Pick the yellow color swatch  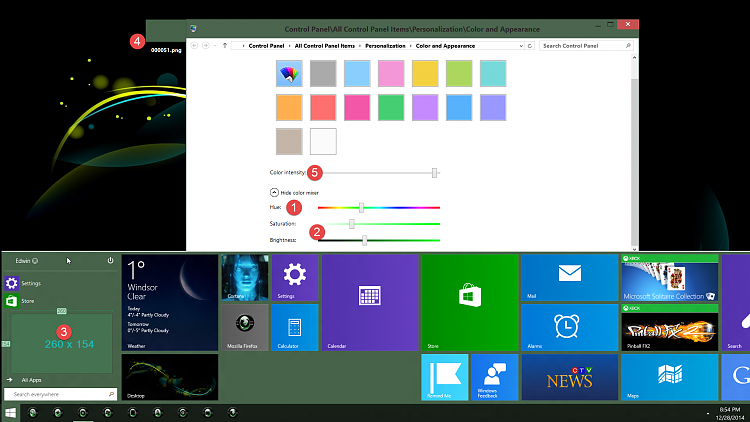(x=425, y=73)
